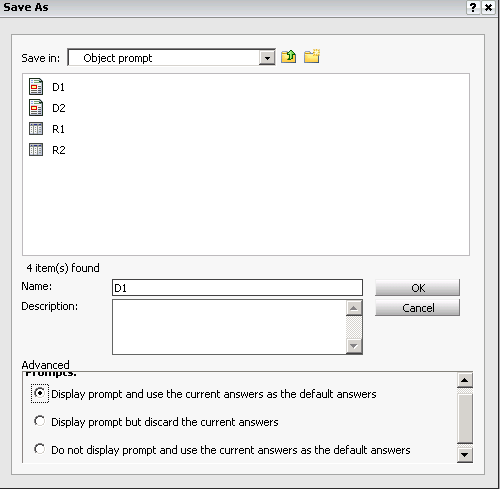Click the Advanced section scrollbar thumb
The image size is (500, 489).
click(465, 418)
